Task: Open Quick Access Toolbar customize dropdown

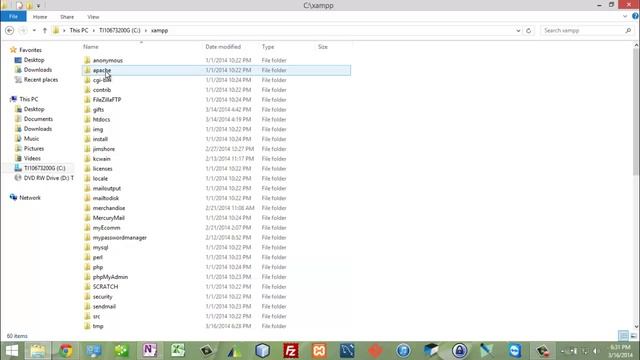Action: pos(38,6)
